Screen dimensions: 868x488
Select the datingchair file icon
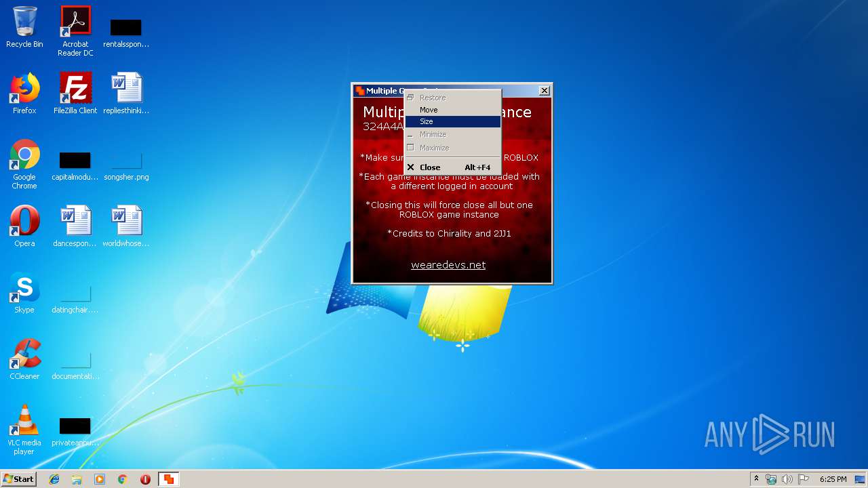(75, 300)
